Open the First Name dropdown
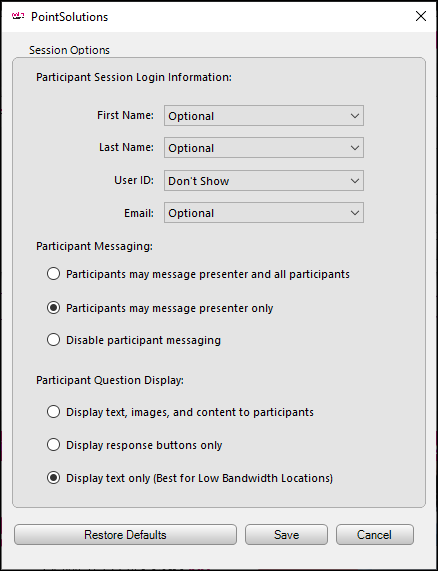This screenshot has height=571, width=438. (x=264, y=116)
